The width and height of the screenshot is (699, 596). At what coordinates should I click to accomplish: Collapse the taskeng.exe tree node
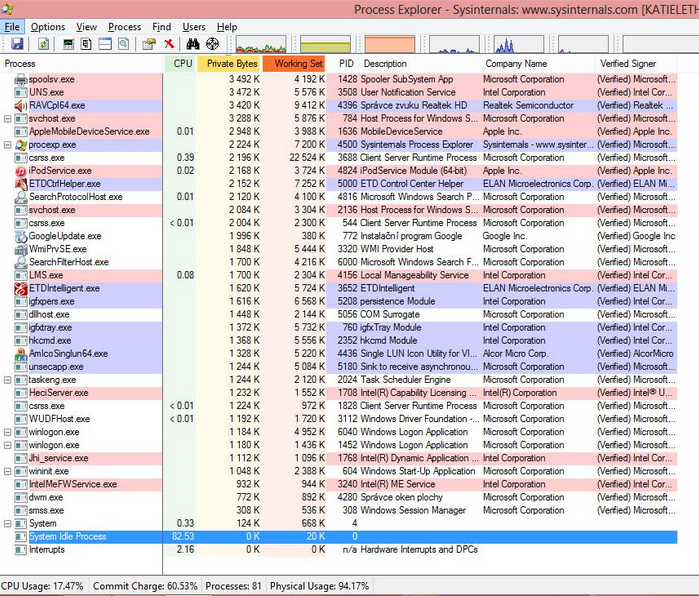click(x=7, y=380)
